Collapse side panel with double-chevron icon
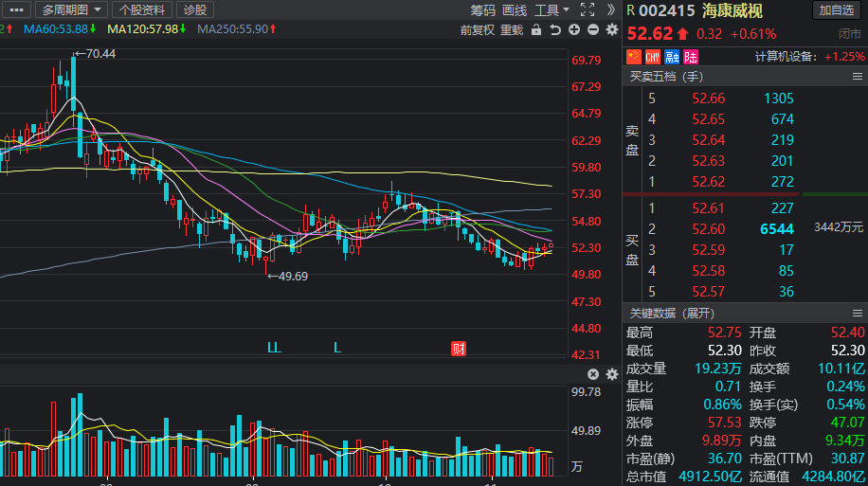This screenshot has width=868, height=486. point(611,10)
